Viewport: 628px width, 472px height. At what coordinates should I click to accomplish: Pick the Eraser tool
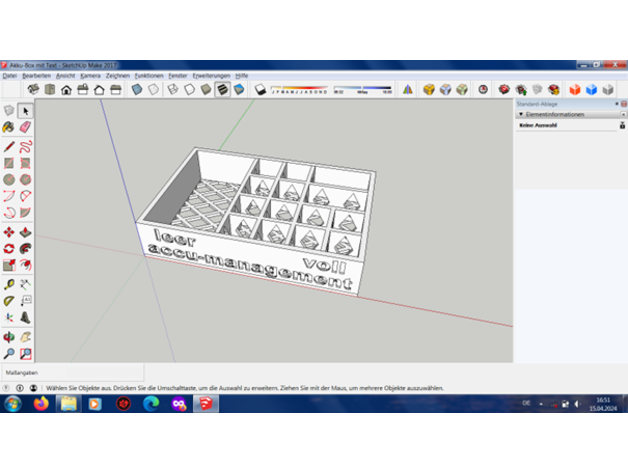click(25, 128)
